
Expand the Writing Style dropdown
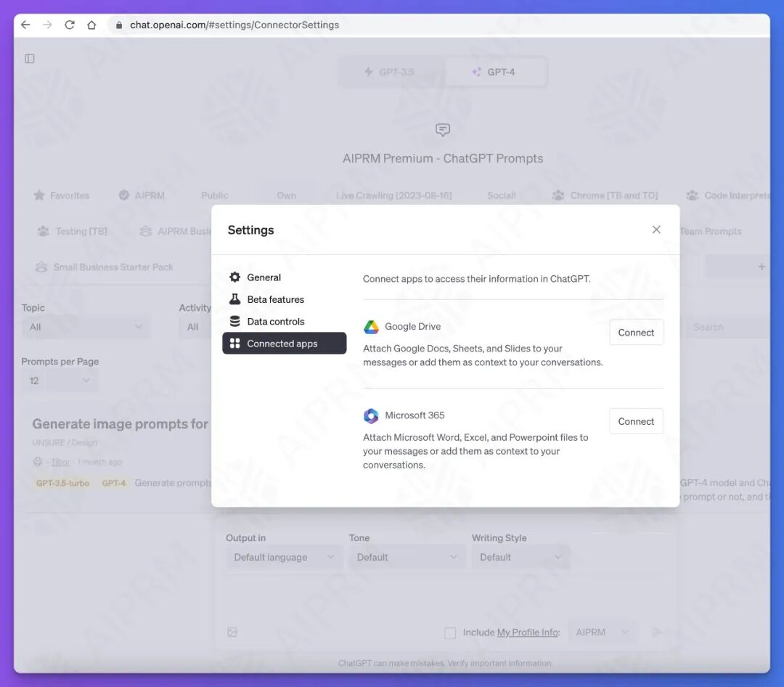coord(520,557)
